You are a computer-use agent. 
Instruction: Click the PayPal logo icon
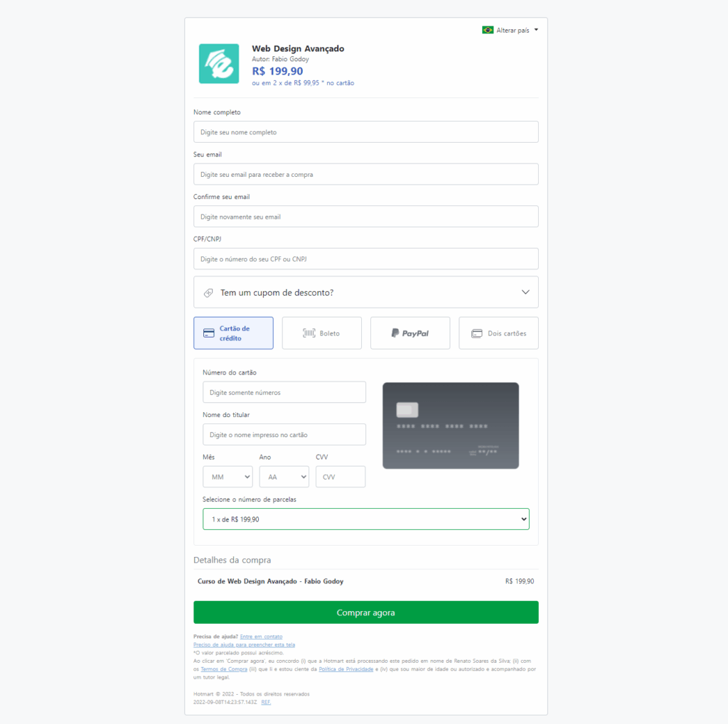[395, 333]
